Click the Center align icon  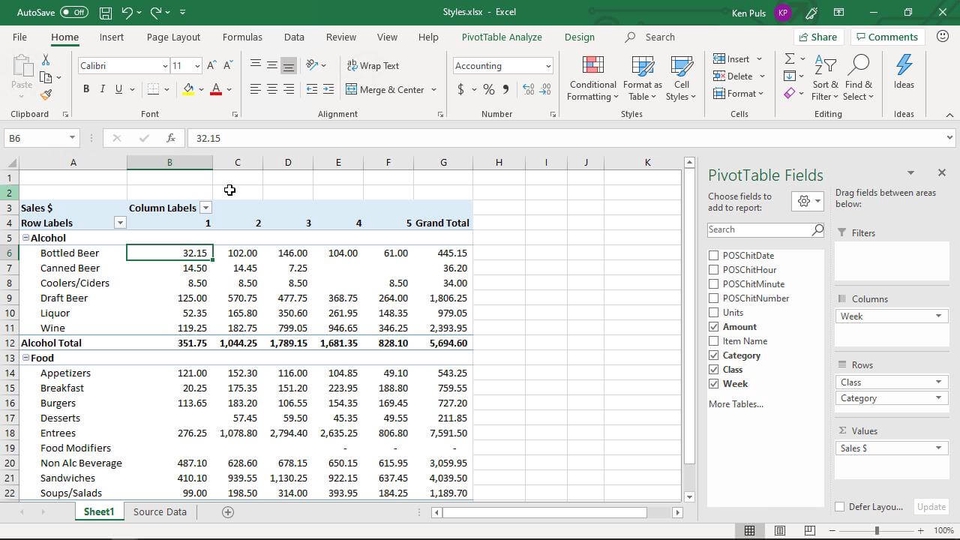272,89
